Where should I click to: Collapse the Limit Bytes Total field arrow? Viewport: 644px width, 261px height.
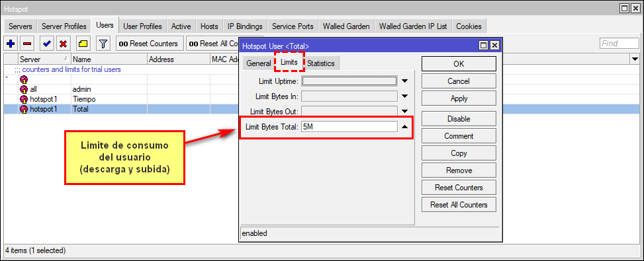point(405,127)
